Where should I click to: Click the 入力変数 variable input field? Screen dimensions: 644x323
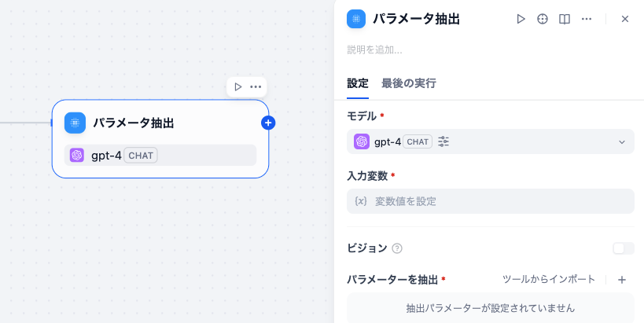coord(490,201)
